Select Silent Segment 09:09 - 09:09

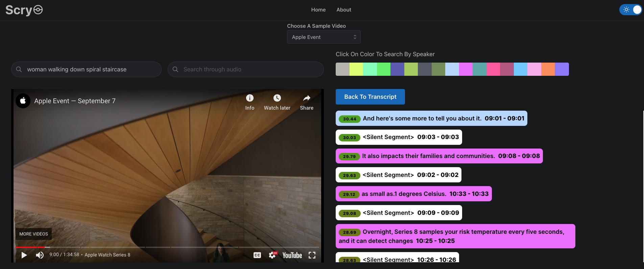[399, 213]
